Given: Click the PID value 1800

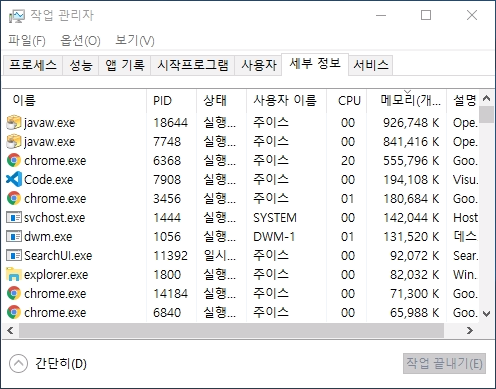Looking at the screenshot, I should click(167, 275).
